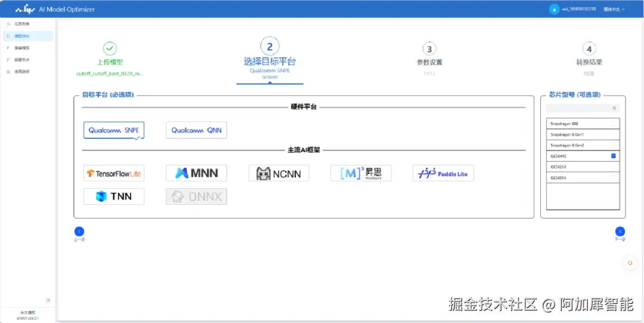Choose the TNN framework card
The height and width of the screenshot is (323, 644).
114,196
